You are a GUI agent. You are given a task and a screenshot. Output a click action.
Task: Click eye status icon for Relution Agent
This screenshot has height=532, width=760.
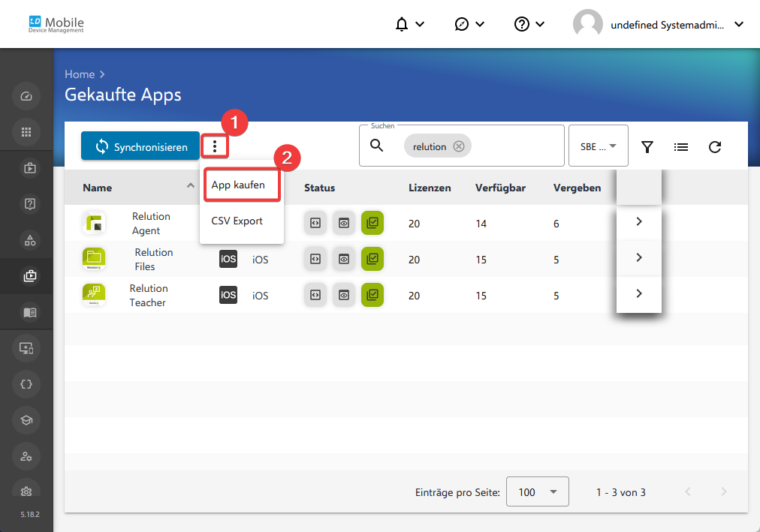pos(344,223)
